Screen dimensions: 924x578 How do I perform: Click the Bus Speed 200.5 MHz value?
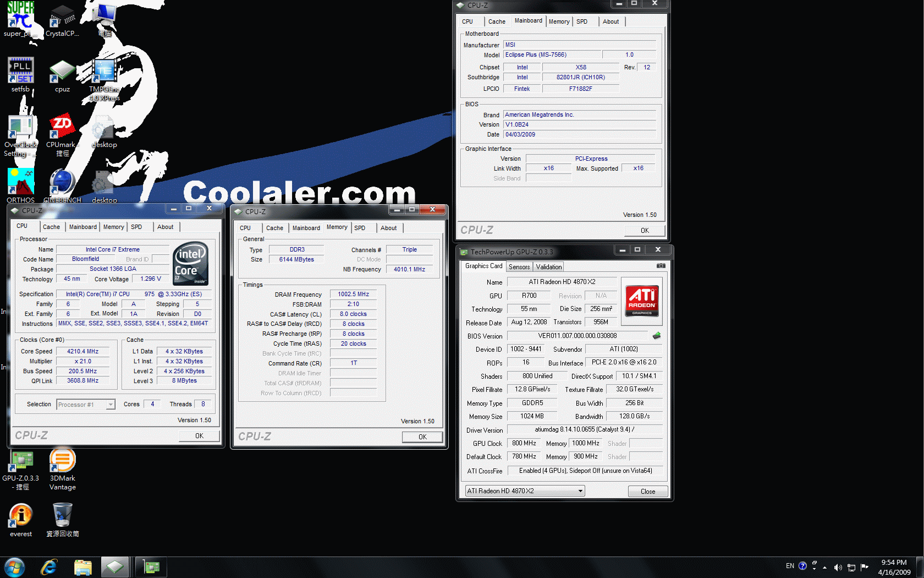pos(82,372)
